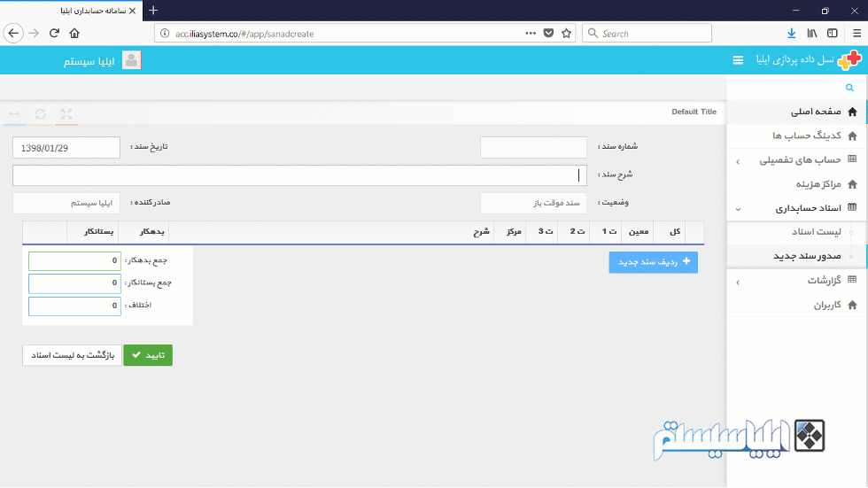Toggle the blue header hamburger menu
The image size is (868, 488).
[738, 59]
